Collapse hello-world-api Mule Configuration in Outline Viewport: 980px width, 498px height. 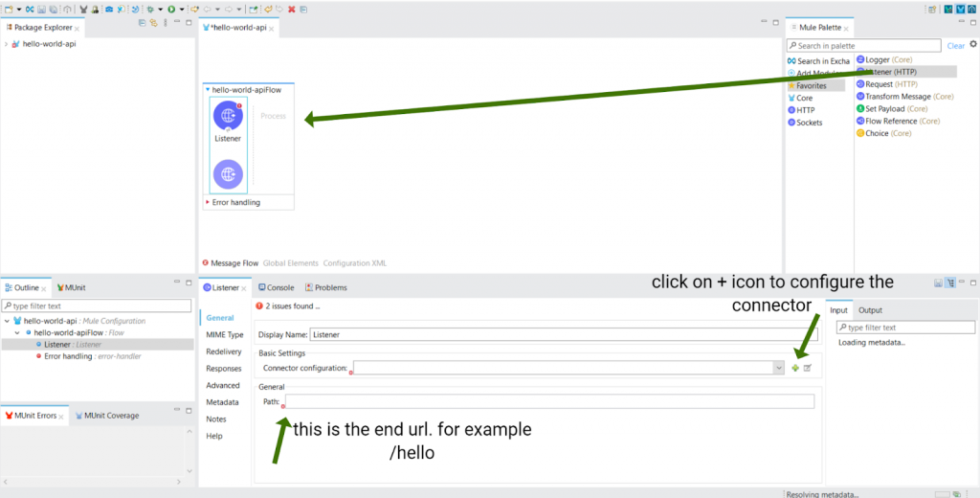pos(7,321)
